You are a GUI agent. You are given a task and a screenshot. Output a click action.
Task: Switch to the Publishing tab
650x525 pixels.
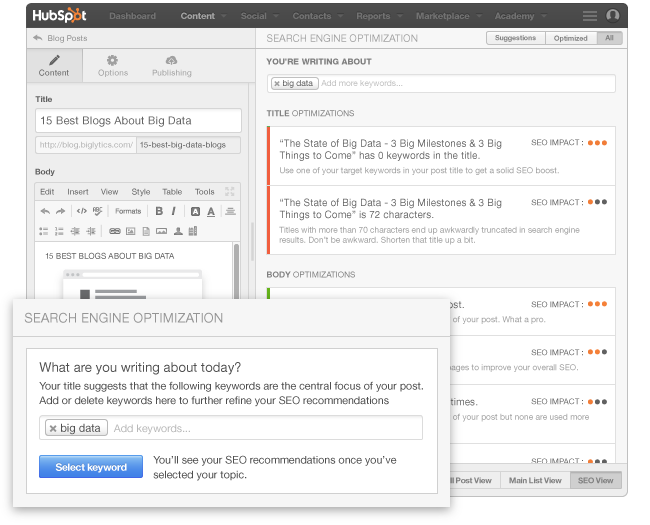coord(172,66)
